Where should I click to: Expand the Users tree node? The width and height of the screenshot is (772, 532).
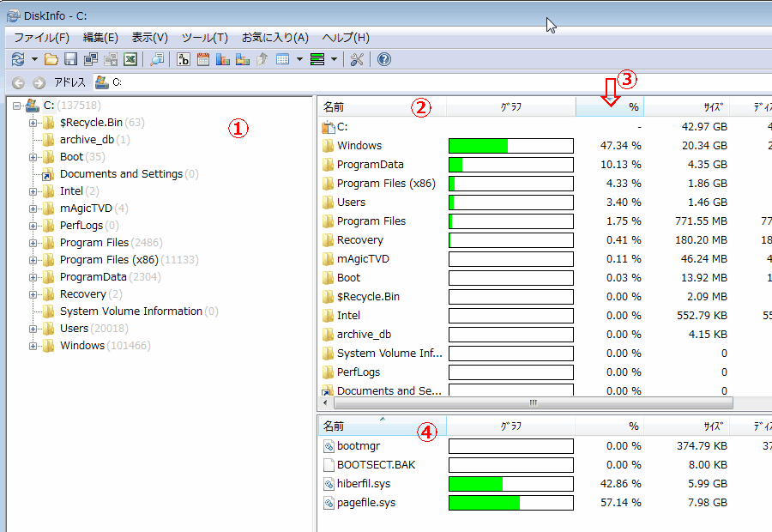pyautogui.click(x=34, y=329)
